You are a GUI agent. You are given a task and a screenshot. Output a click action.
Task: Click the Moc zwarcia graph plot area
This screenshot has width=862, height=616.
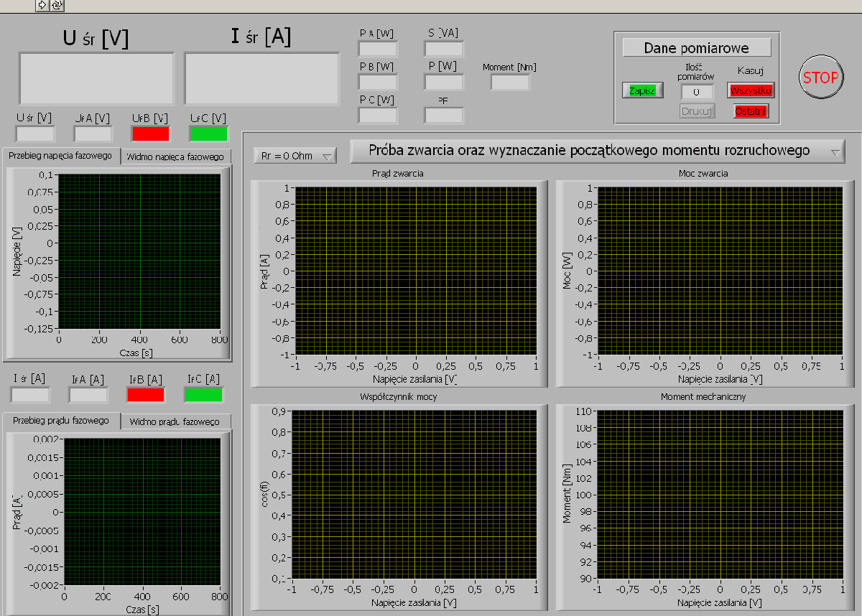(x=720, y=271)
